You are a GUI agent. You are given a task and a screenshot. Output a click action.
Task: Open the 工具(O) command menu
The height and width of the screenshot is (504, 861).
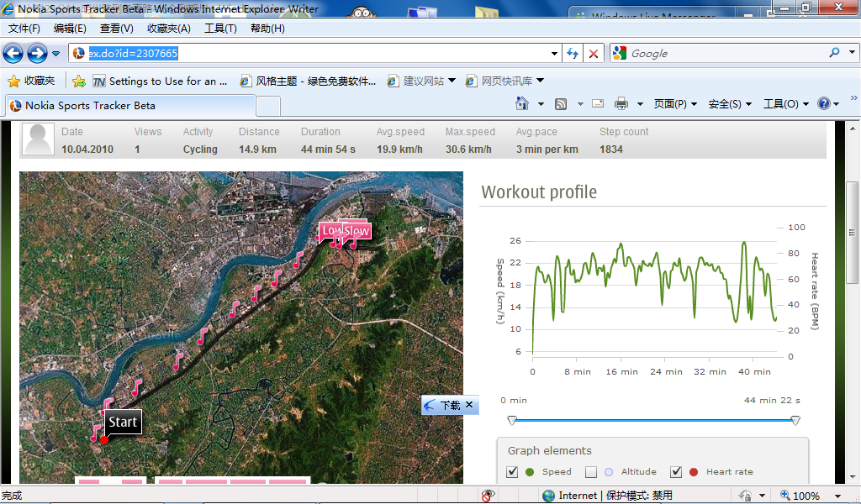(x=786, y=103)
